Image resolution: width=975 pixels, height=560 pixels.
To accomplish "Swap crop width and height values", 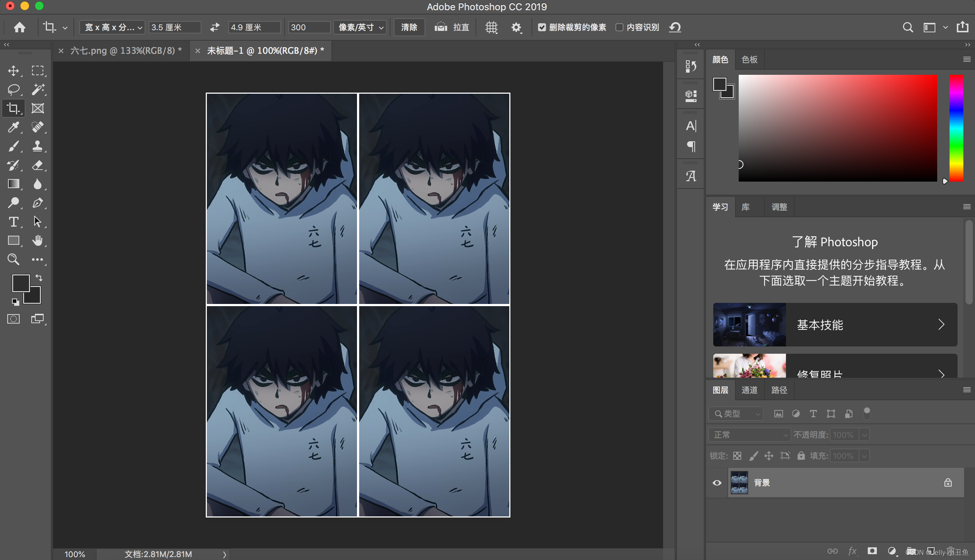I will [214, 27].
